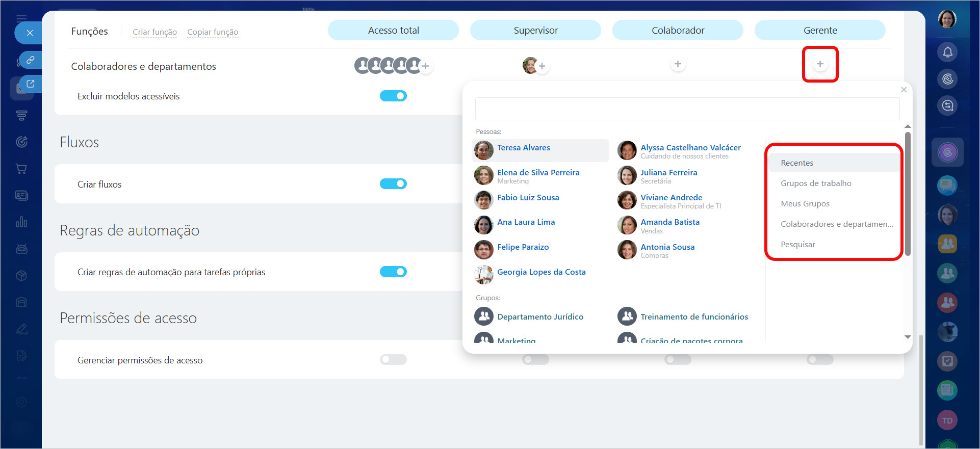Screen dimensions: 980x449
Task: Select the Meus Grupos tab
Action: (x=805, y=204)
